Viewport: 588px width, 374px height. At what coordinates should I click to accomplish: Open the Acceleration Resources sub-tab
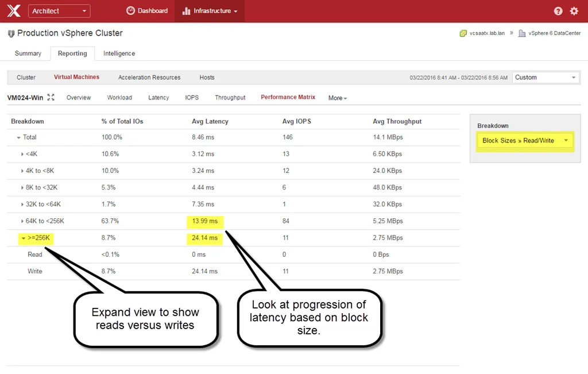click(149, 78)
